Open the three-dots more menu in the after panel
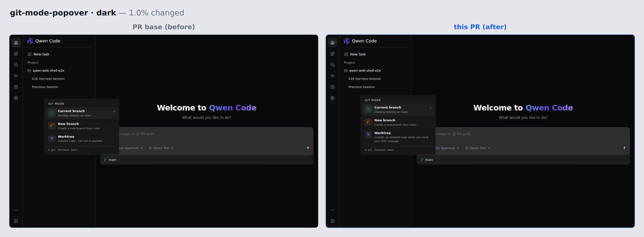The width and height of the screenshot is (644, 237). 332,210
